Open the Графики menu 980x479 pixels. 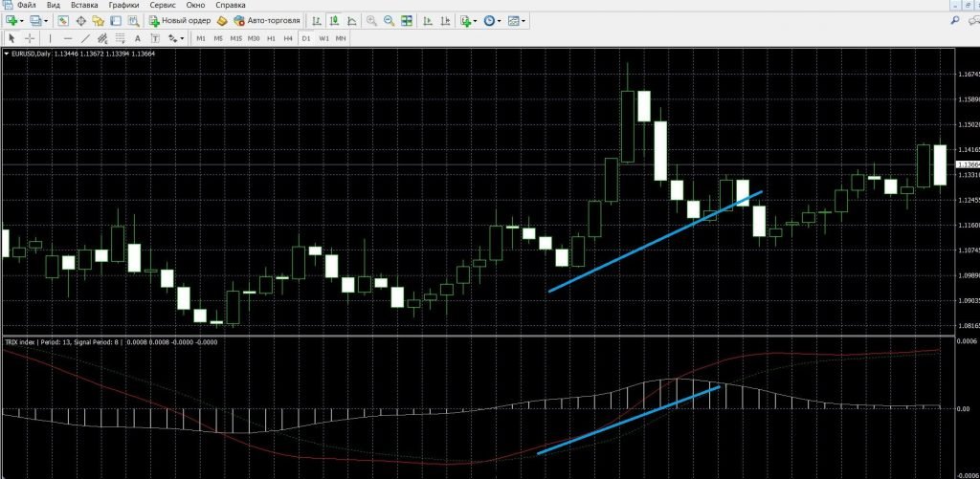pyautogui.click(x=122, y=5)
